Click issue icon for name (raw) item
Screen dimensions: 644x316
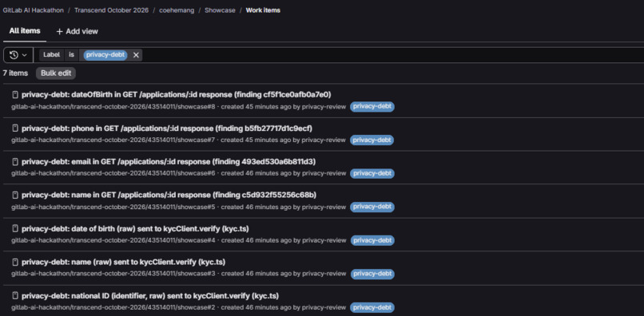tap(15, 262)
